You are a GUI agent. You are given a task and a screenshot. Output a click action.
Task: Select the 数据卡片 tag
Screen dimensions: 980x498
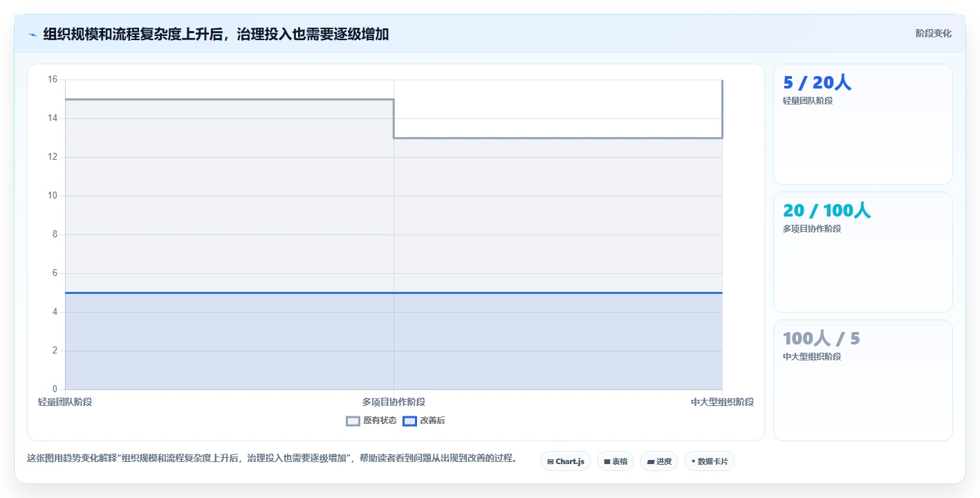click(x=709, y=461)
